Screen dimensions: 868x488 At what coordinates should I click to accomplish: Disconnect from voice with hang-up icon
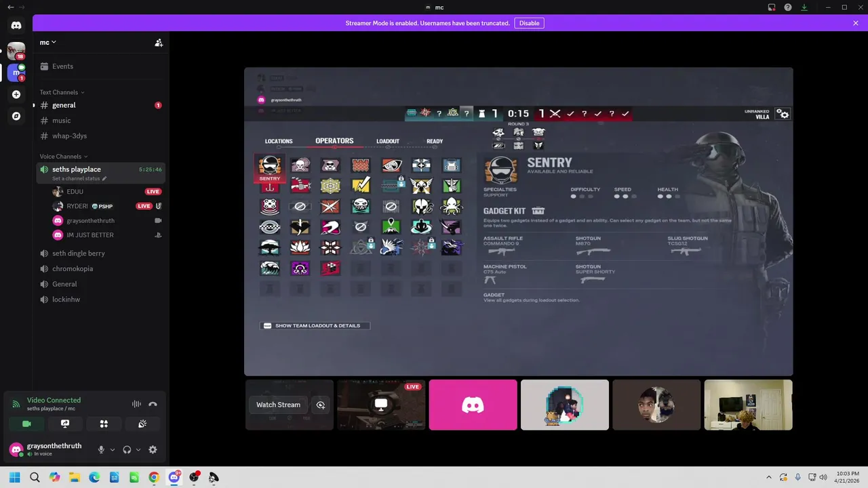coord(153,404)
